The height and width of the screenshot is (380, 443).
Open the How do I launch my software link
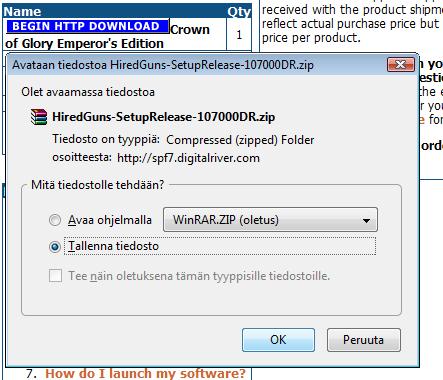(x=145, y=374)
